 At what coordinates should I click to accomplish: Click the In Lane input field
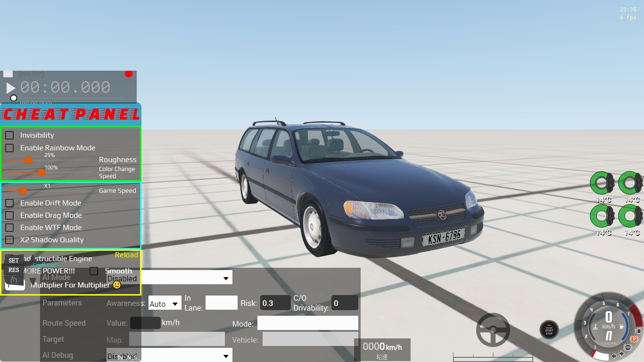(x=222, y=303)
